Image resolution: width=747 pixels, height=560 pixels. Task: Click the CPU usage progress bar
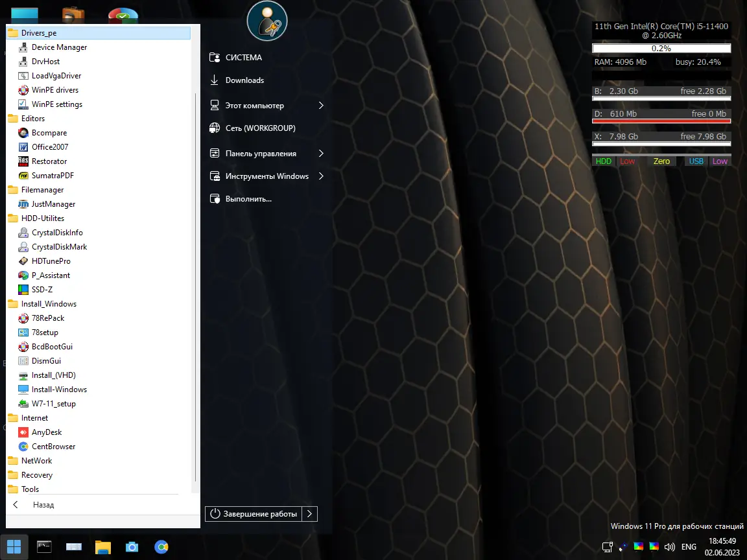(x=661, y=48)
